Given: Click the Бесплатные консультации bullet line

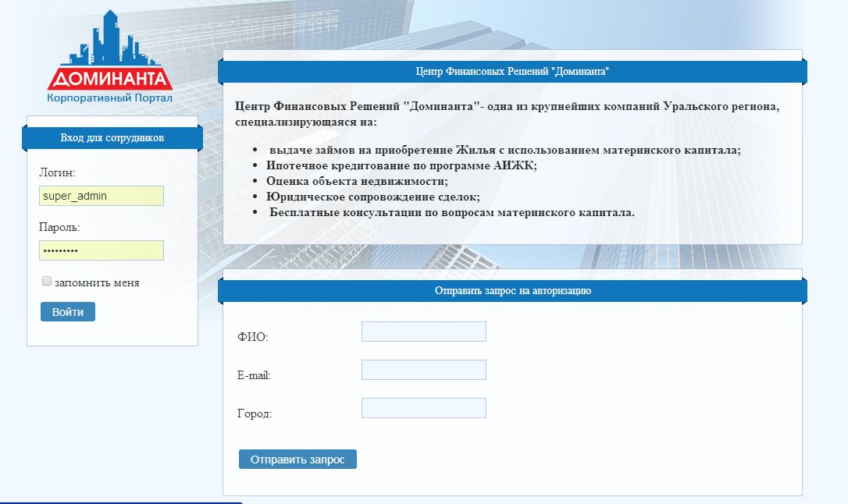Looking at the screenshot, I should coord(452,213).
